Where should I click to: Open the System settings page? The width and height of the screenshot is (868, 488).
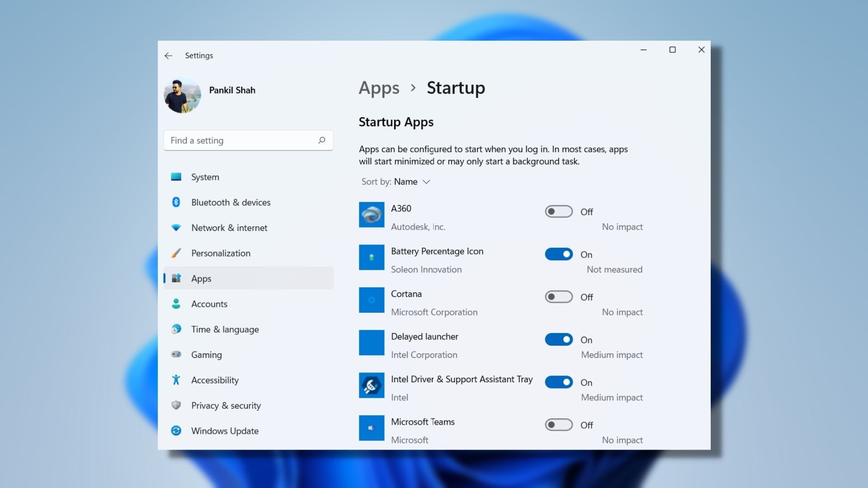click(248, 177)
